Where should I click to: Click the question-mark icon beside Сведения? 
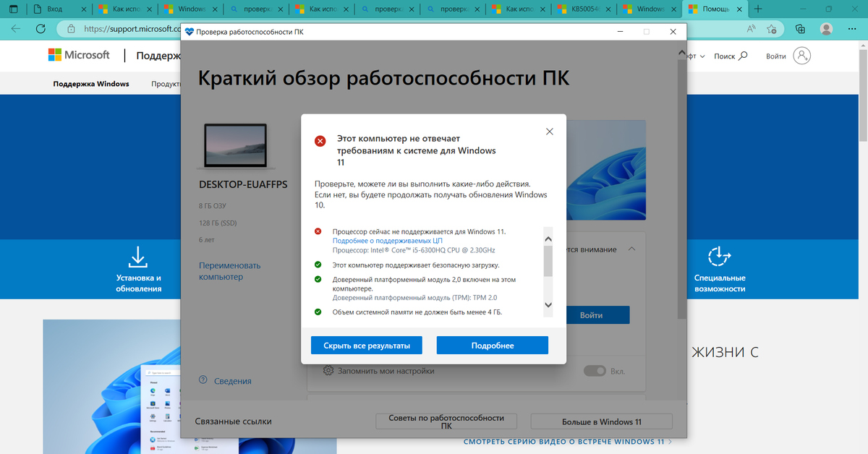point(203,381)
